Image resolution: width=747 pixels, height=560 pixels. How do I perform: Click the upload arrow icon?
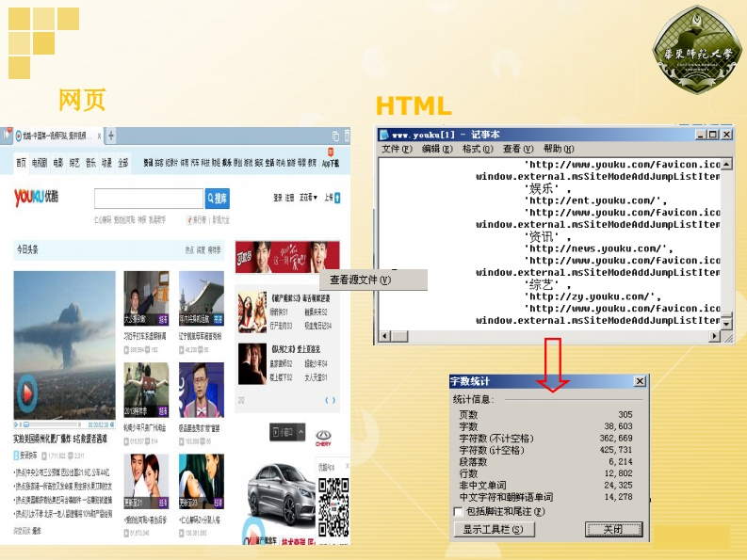pos(337,199)
